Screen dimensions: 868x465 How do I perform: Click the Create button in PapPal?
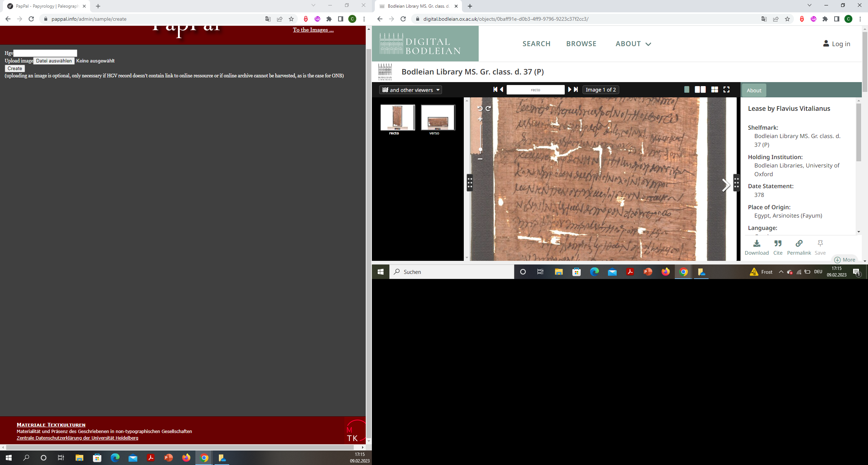(15, 68)
